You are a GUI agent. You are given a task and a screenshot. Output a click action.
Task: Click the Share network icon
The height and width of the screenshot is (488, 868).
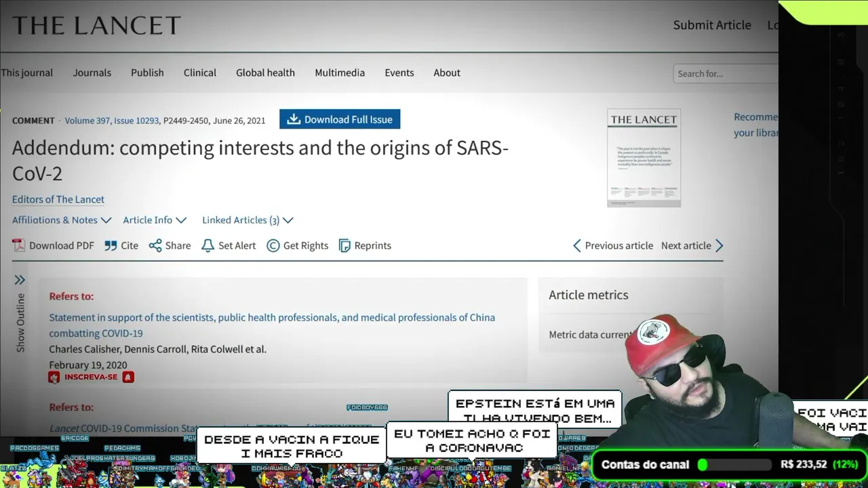155,245
